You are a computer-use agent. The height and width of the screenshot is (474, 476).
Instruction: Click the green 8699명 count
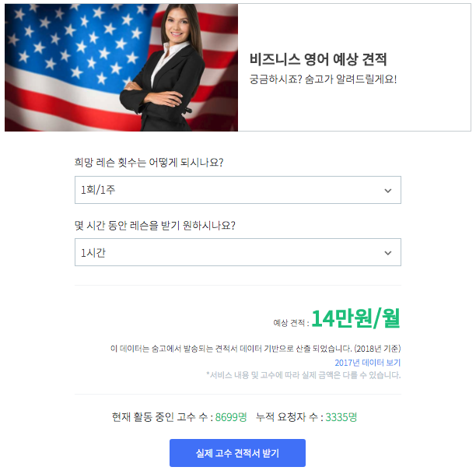pyautogui.click(x=231, y=417)
